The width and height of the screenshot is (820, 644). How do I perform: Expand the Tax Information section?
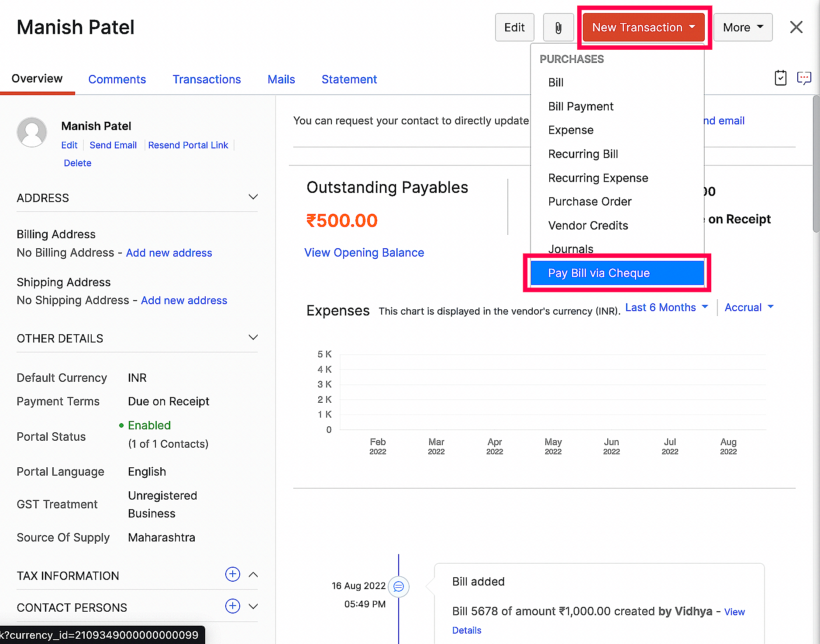tap(253, 575)
